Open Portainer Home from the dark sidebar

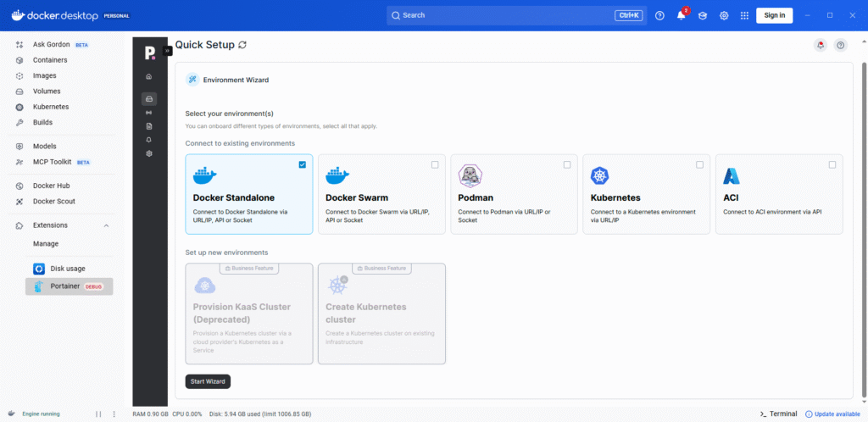[149, 77]
